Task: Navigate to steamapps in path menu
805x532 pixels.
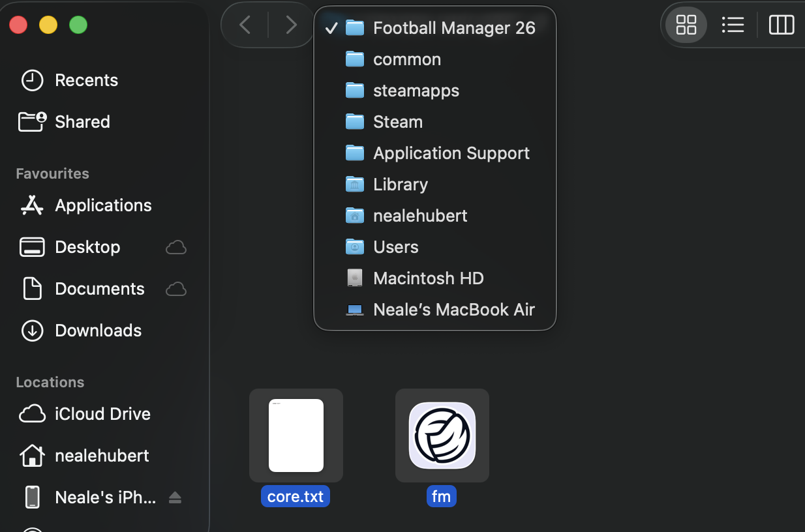Action: pos(416,91)
